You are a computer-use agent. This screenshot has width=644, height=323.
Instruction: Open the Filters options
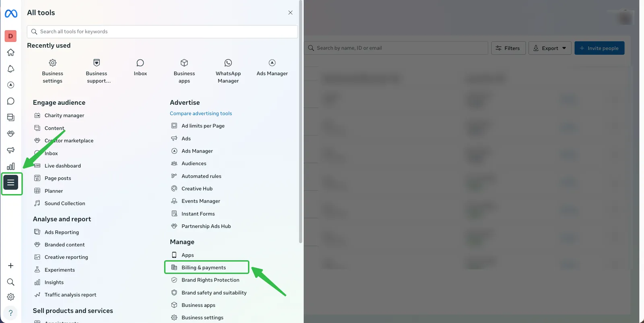[x=508, y=48]
